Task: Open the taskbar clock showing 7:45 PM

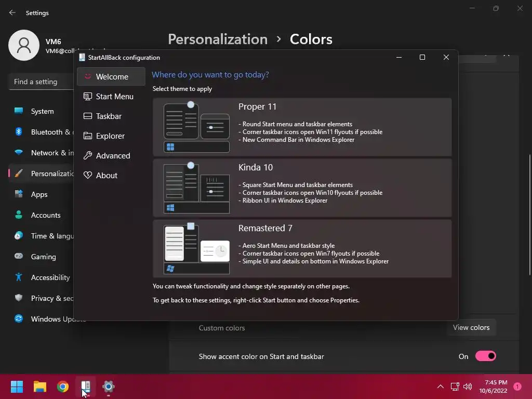Action: tap(493, 387)
